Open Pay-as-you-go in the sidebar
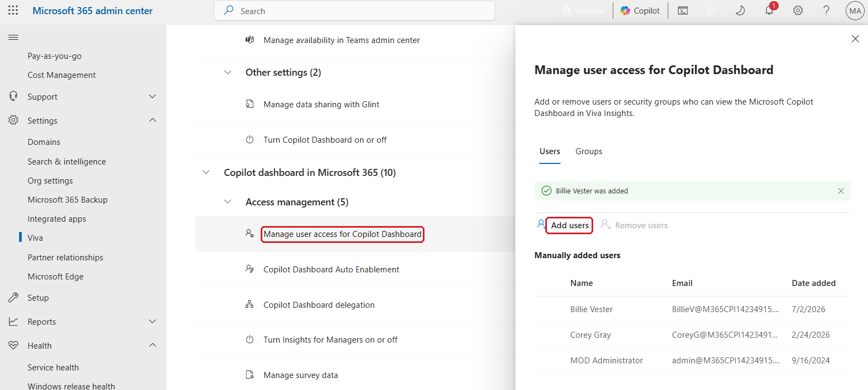 54,56
